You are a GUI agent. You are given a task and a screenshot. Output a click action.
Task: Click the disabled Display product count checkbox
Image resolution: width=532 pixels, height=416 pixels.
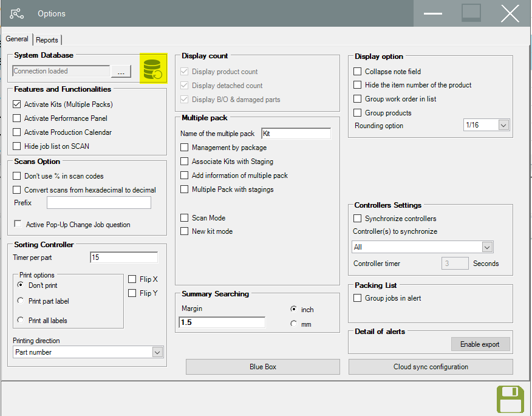184,72
